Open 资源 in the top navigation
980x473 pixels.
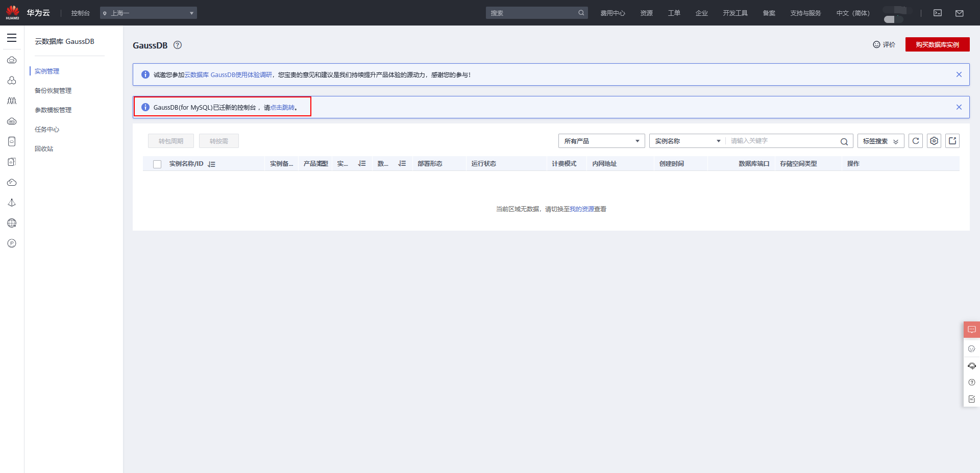[647, 13]
